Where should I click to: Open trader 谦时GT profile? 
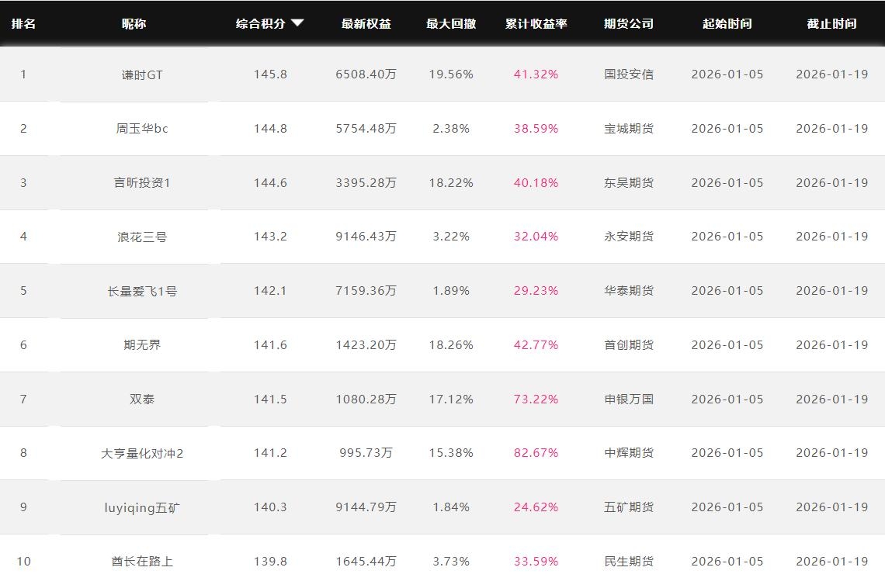142,74
